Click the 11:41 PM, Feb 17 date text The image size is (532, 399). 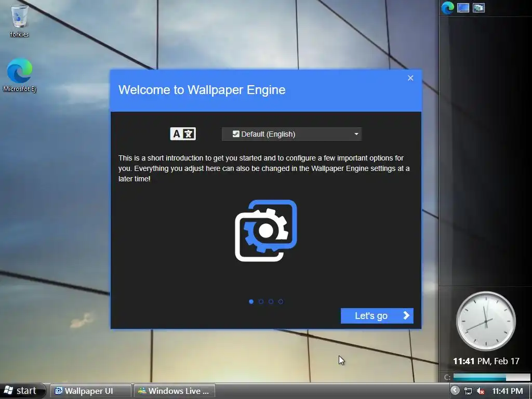[x=486, y=361]
